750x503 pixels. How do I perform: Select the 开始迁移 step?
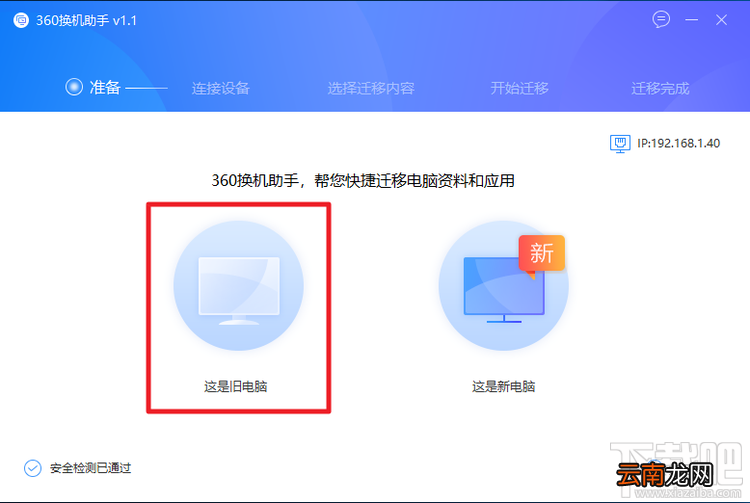pyautogui.click(x=519, y=88)
